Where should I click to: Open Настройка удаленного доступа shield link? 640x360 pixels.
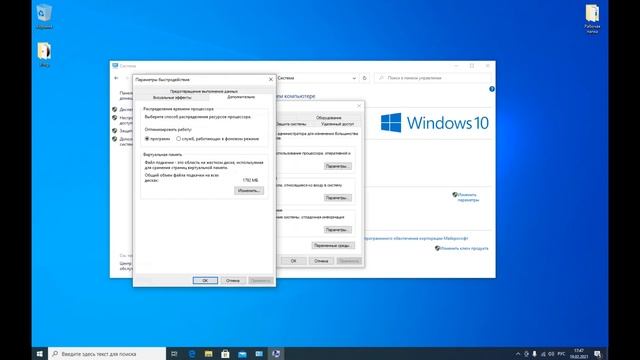pos(122,120)
